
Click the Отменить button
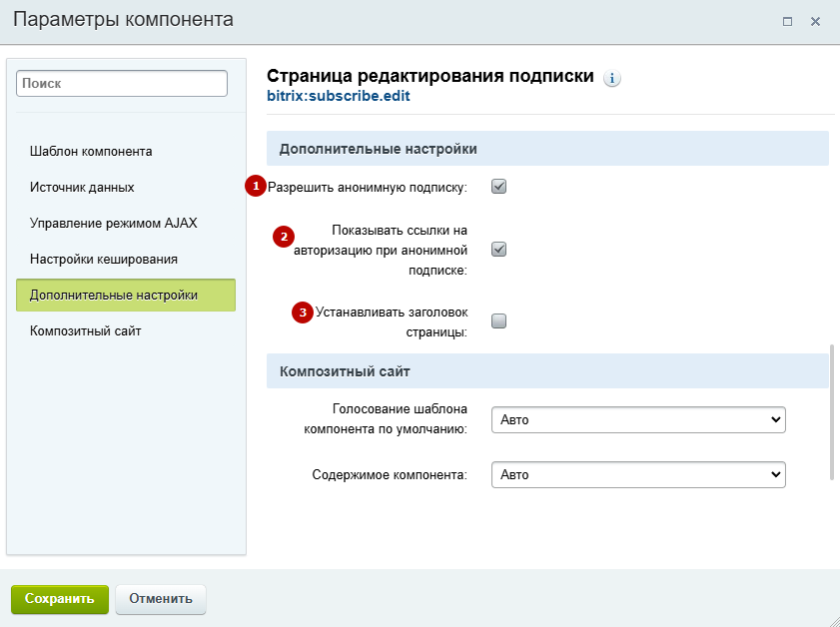point(161,599)
